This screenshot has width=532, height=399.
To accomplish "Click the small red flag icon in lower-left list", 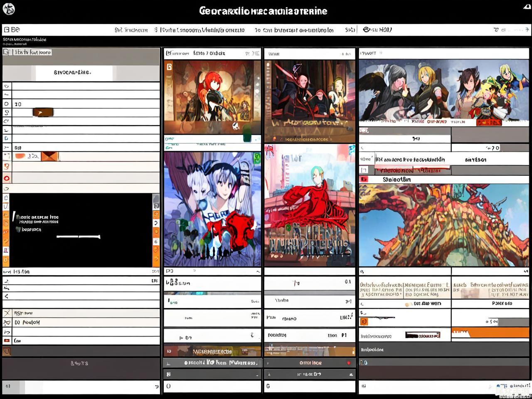I will pos(7,340).
